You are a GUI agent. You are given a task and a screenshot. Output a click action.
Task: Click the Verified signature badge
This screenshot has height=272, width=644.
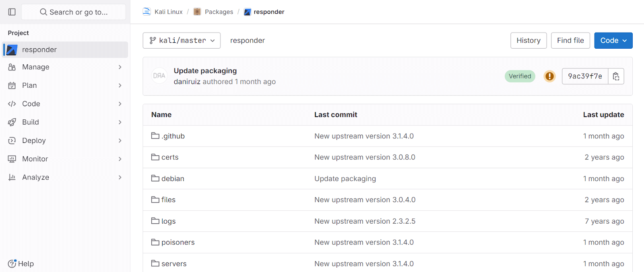pos(520,76)
